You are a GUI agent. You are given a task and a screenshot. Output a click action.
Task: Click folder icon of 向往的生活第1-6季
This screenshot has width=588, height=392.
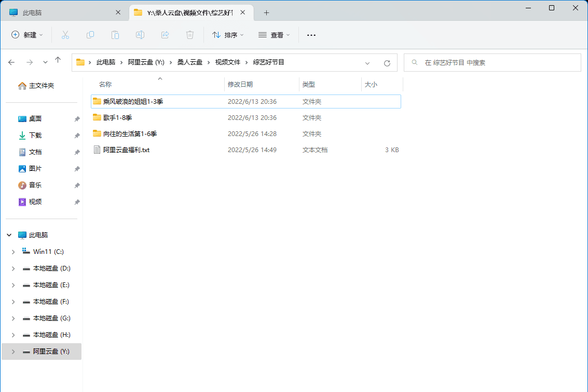pos(97,133)
